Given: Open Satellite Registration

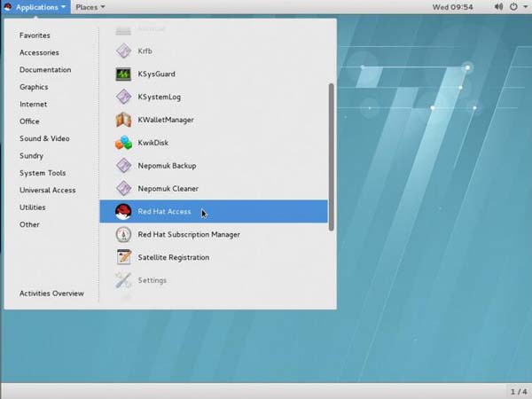Looking at the screenshot, I should coord(173,258).
